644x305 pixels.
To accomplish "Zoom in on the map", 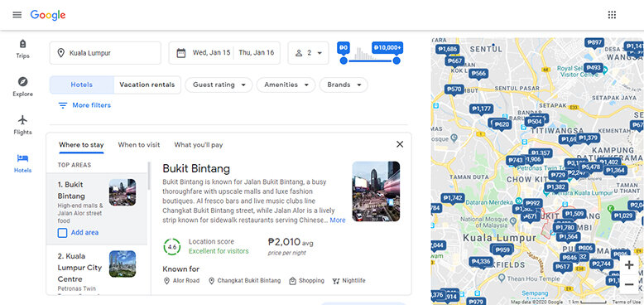I will point(629,265).
